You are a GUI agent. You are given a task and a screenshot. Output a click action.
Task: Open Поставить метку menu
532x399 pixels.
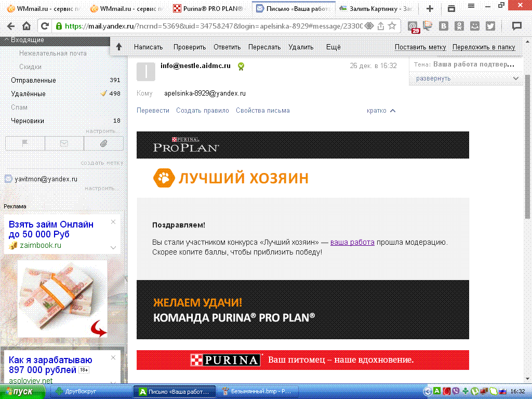(x=420, y=47)
